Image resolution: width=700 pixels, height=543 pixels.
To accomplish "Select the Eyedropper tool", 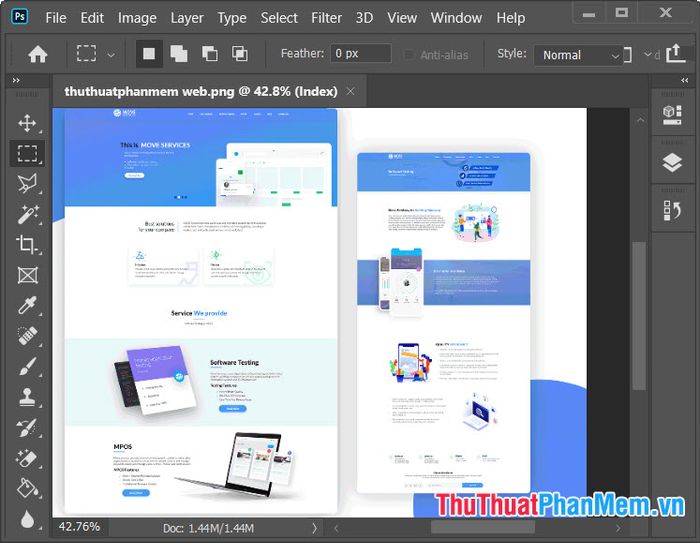I will (27, 305).
